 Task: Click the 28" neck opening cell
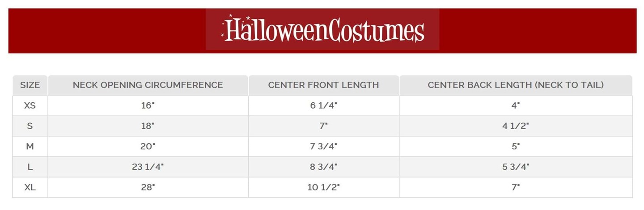point(148,188)
